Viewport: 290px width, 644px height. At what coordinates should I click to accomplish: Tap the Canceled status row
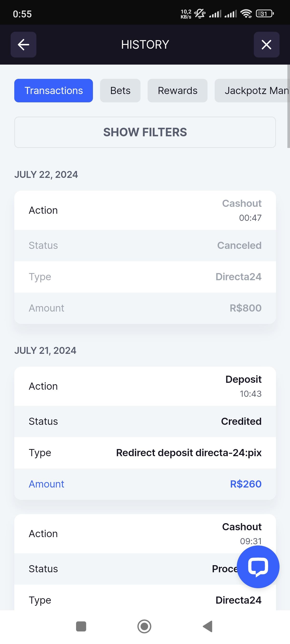pyautogui.click(x=145, y=246)
